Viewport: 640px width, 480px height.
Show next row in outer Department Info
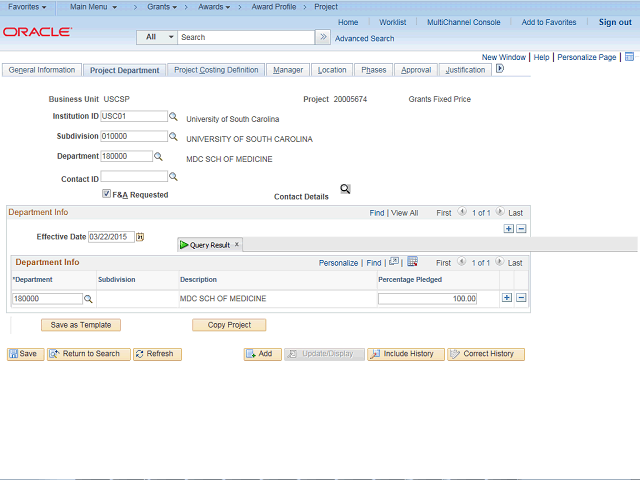500,211
